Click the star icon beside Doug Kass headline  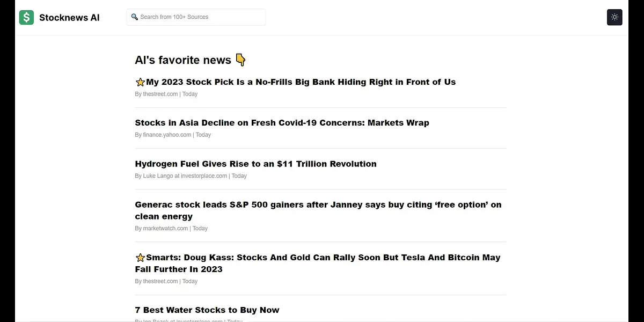click(140, 258)
